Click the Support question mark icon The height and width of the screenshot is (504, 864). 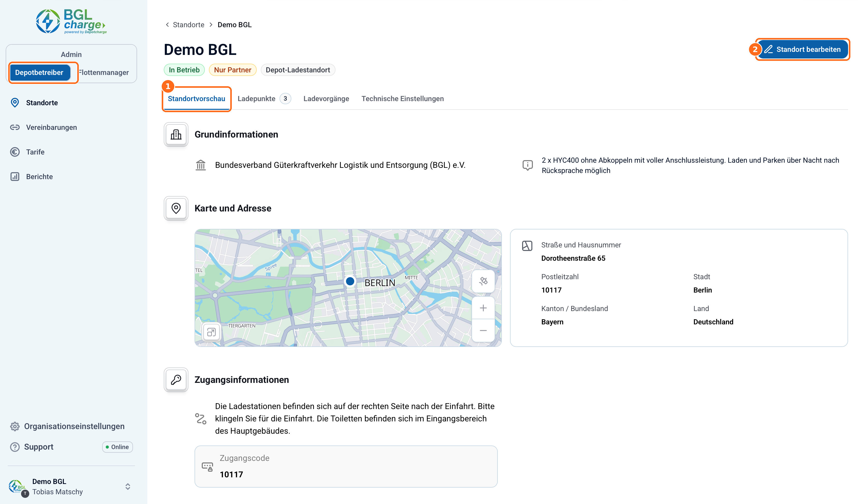(x=15, y=447)
